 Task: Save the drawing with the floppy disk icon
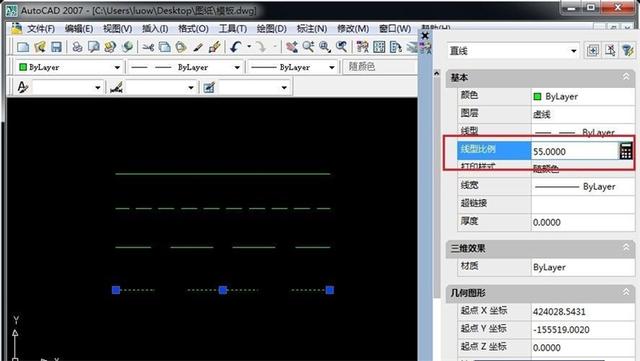[x=56, y=47]
